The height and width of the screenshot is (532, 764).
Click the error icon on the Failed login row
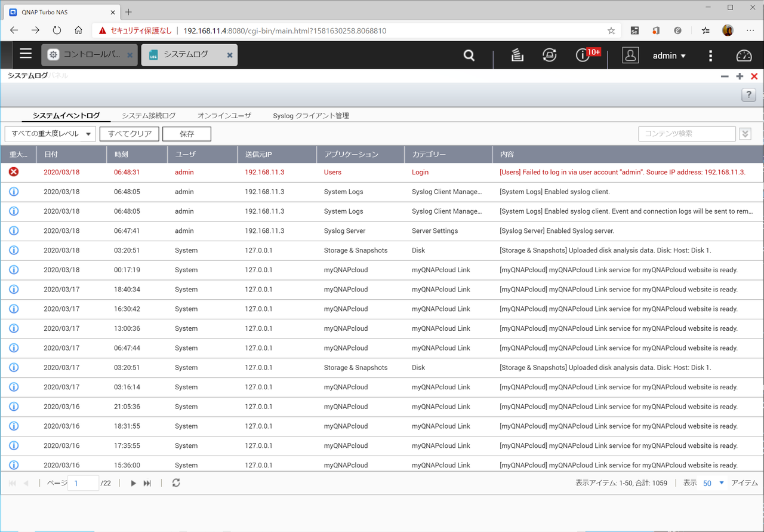14,172
